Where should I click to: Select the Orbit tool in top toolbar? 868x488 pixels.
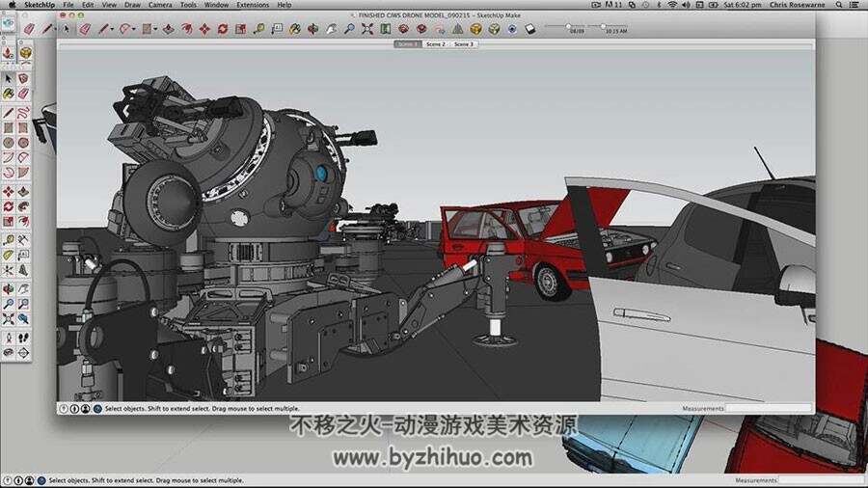tap(312, 29)
